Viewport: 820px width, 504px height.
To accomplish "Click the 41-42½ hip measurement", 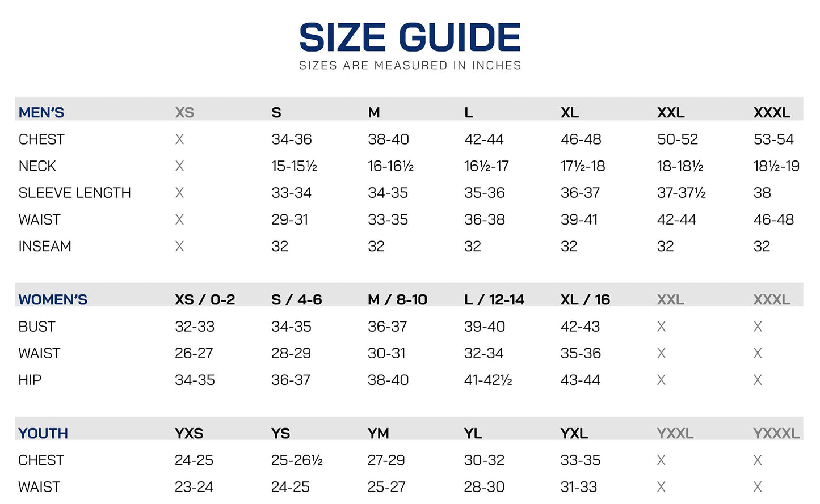I will point(488,380).
